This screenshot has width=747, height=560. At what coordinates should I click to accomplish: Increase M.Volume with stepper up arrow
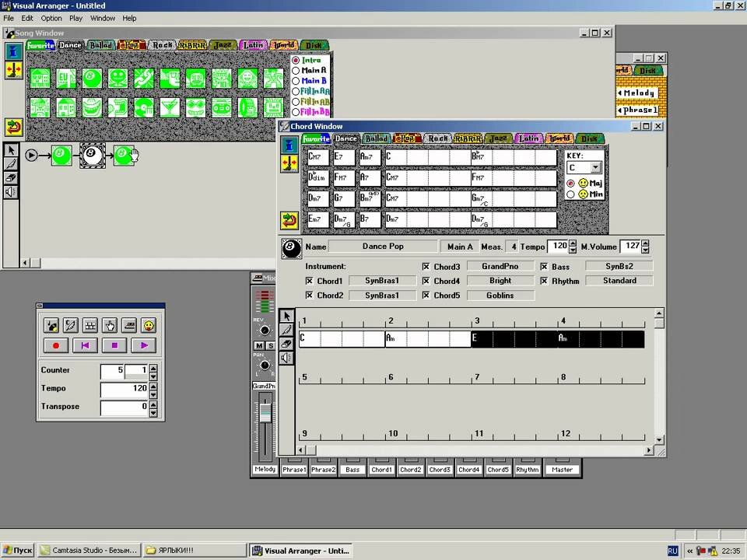(x=645, y=243)
